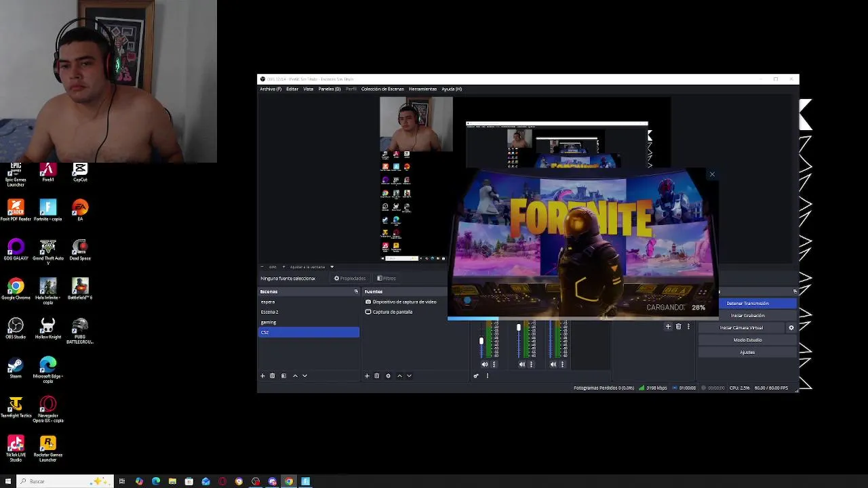Move source up in Fuentes panel
The height and width of the screenshot is (488, 868).
click(x=399, y=375)
